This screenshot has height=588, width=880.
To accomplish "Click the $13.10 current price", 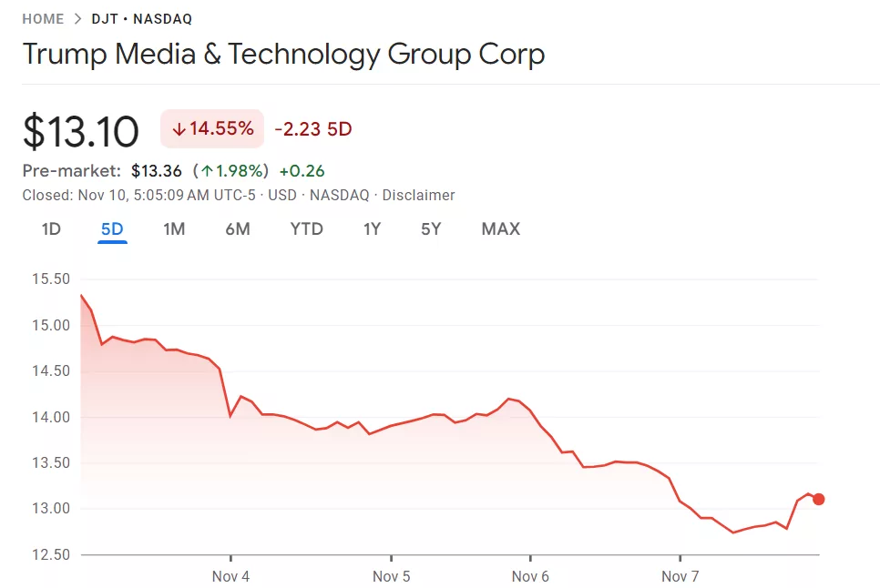I will pyautogui.click(x=82, y=129).
